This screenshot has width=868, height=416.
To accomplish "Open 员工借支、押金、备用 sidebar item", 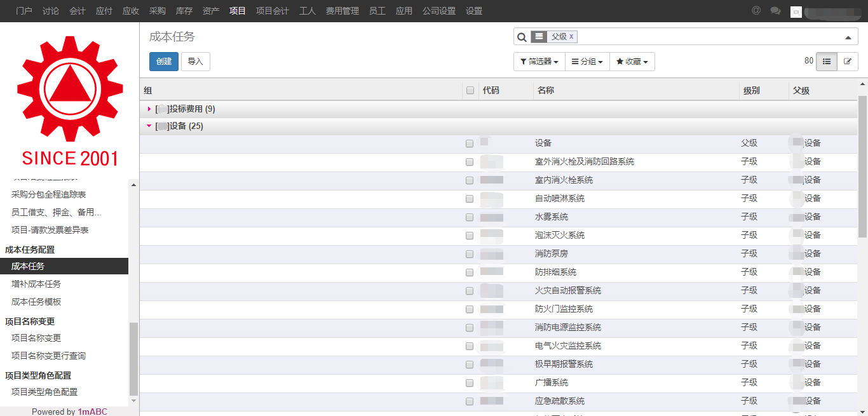I will (x=57, y=212).
